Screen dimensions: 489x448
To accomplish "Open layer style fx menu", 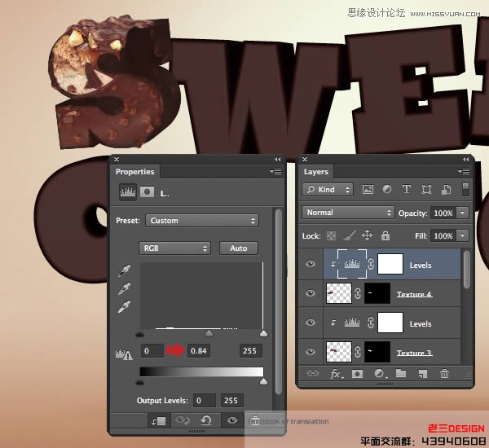I will pyautogui.click(x=336, y=374).
